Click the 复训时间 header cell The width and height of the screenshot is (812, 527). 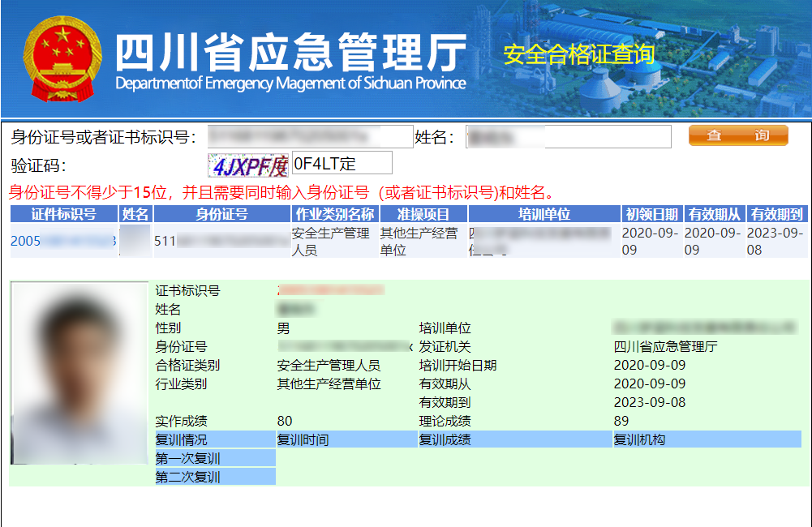click(347, 439)
